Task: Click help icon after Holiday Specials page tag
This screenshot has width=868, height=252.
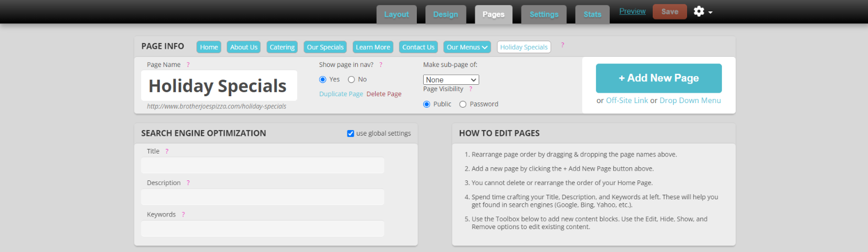Action: coord(562,45)
